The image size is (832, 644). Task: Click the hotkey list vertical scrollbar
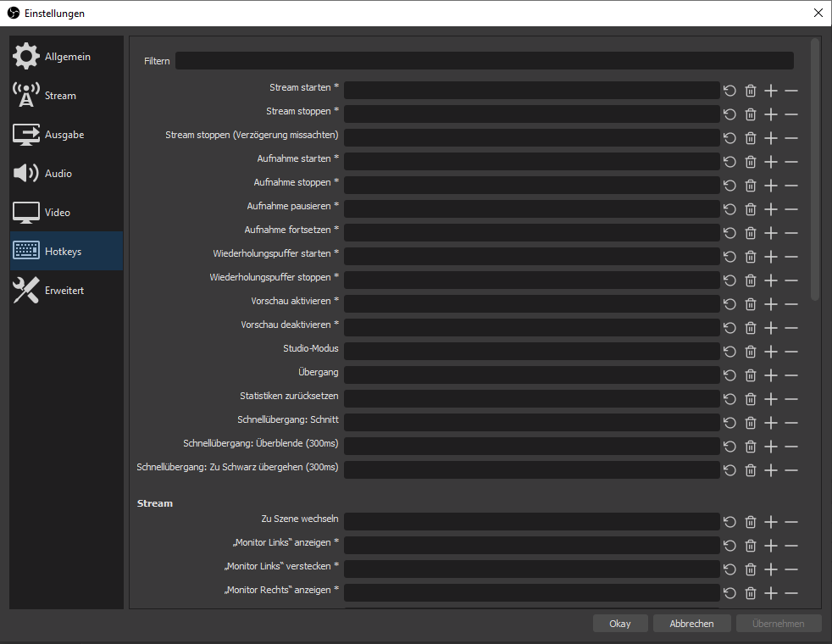815,169
